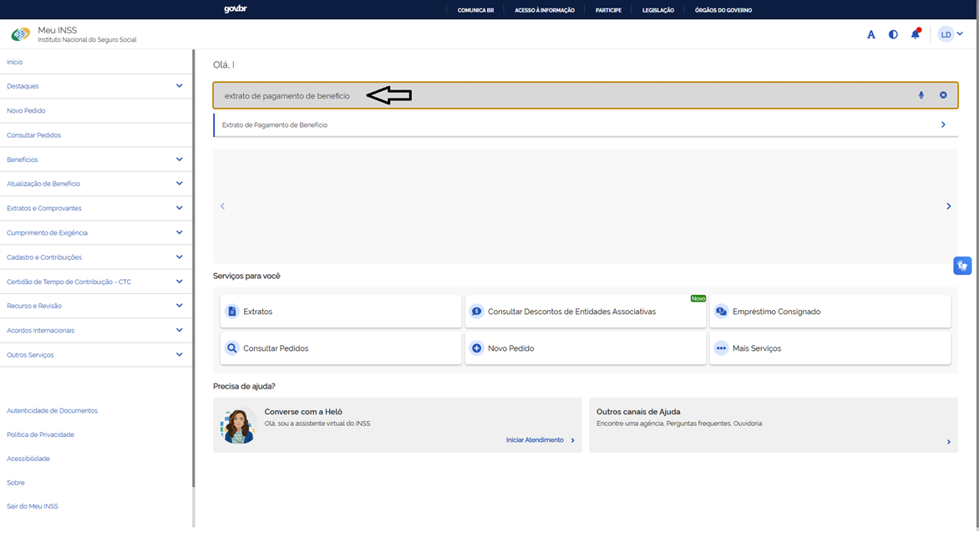Open Empréstimo Consignado service card
Screen dimensions: 980x533
830,311
